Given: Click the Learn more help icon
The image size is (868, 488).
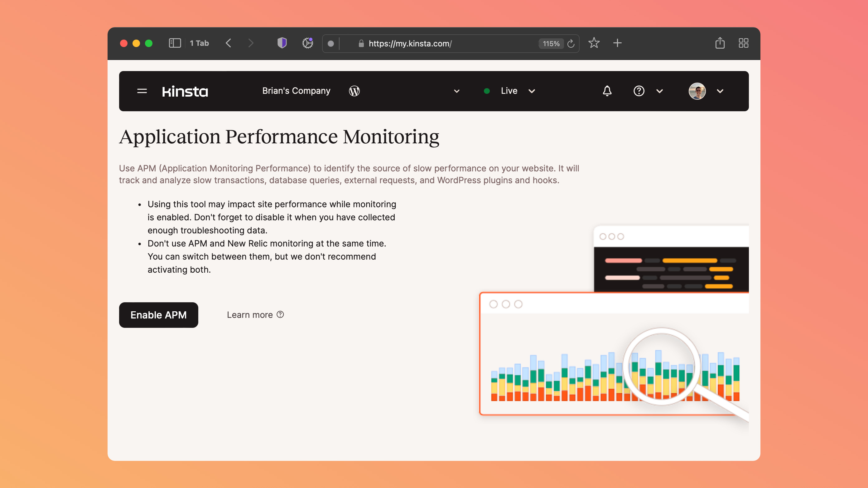Looking at the screenshot, I should [x=280, y=314].
